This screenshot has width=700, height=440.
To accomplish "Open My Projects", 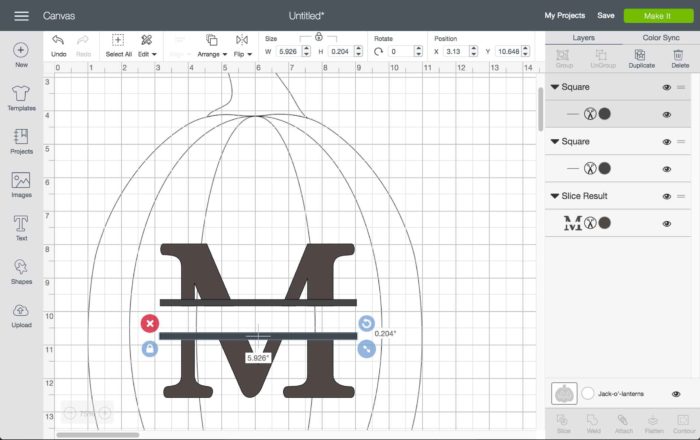I will [564, 16].
